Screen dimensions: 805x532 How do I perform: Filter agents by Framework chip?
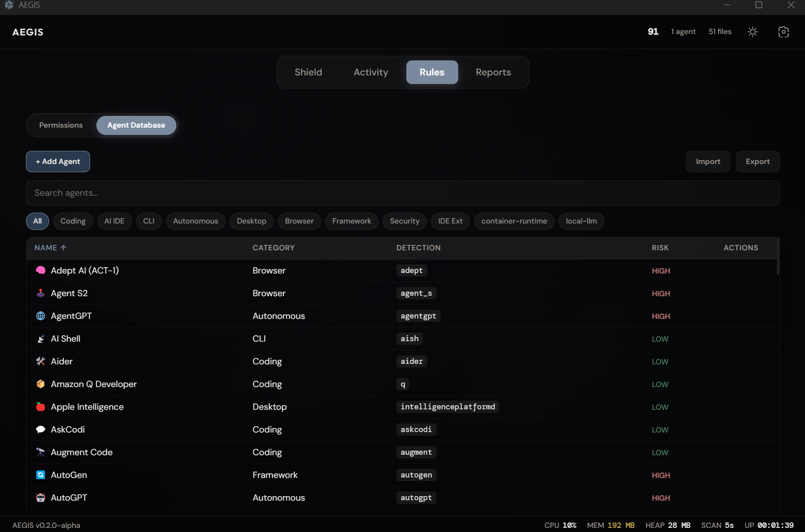tap(352, 221)
